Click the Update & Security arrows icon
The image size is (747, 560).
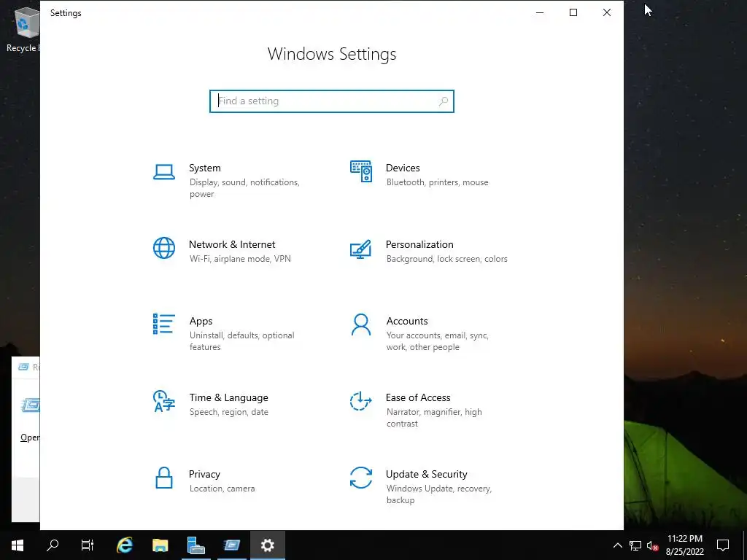click(360, 478)
